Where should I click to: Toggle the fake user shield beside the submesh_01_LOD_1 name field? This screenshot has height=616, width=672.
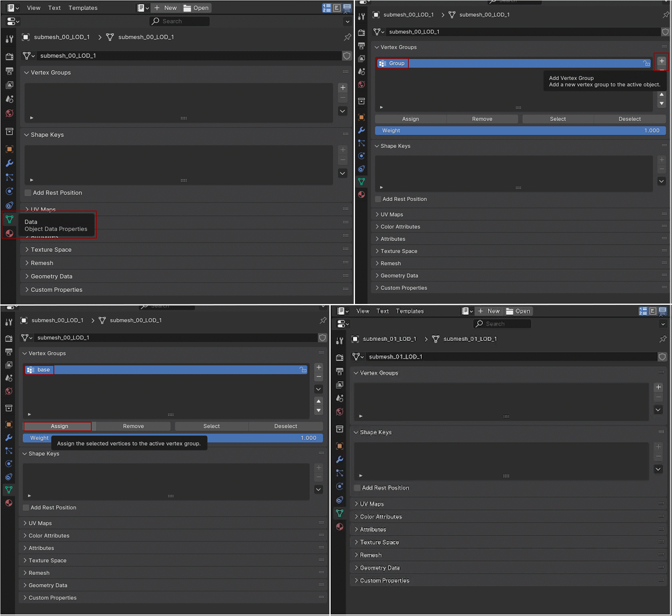pyautogui.click(x=662, y=357)
